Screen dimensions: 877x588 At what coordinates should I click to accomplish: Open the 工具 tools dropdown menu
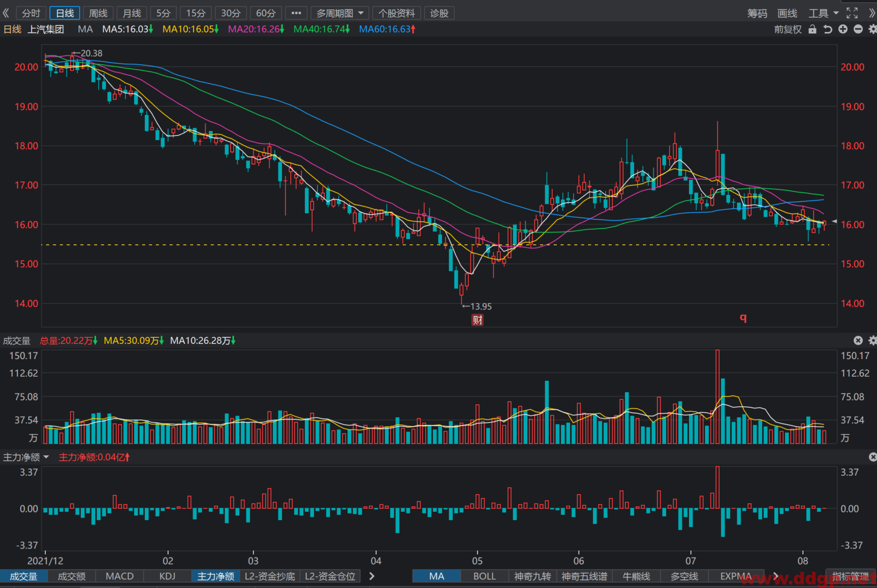point(823,13)
